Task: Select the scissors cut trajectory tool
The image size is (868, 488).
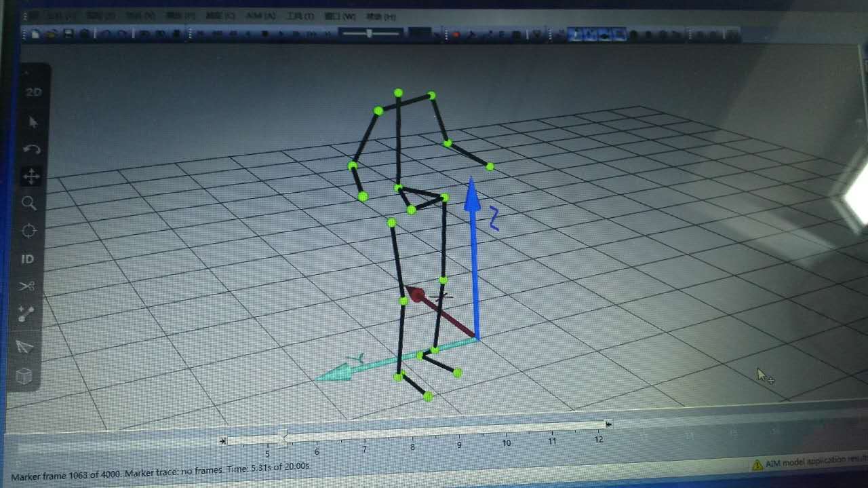Action: pyautogui.click(x=26, y=286)
